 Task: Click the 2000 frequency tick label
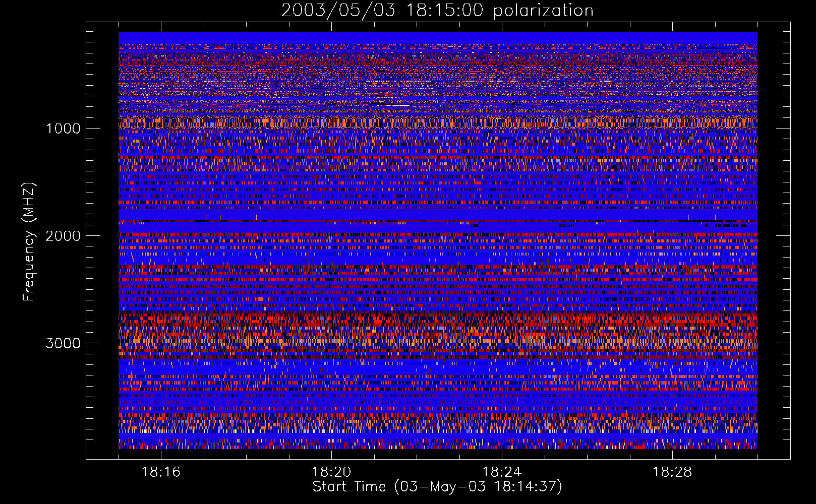(63, 236)
